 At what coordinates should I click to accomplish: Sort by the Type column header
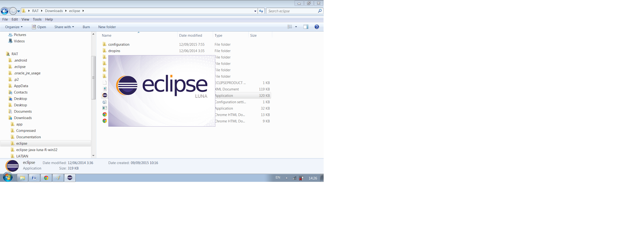[219, 35]
